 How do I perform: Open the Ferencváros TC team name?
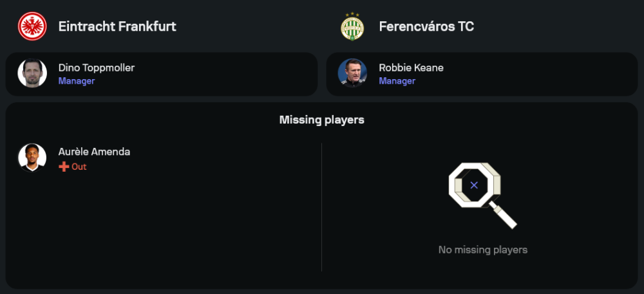(x=426, y=26)
